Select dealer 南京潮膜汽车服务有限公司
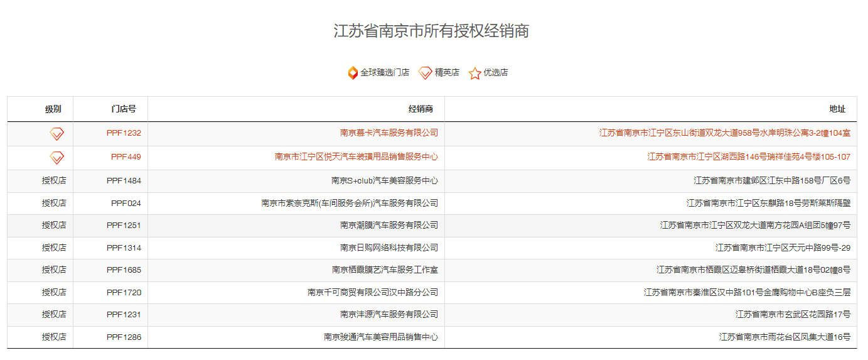The image size is (868, 360). (388, 226)
